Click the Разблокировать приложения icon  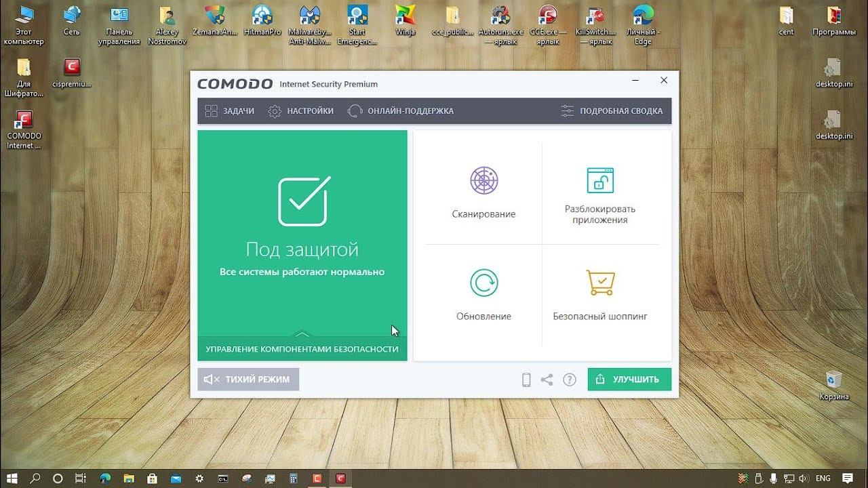pyautogui.click(x=599, y=180)
